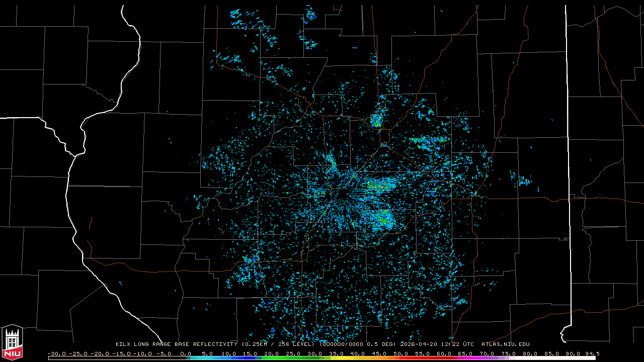Click the green echo cluster southeast of radar
Screen dimensions: 644x362
pyautogui.click(x=381, y=218)
